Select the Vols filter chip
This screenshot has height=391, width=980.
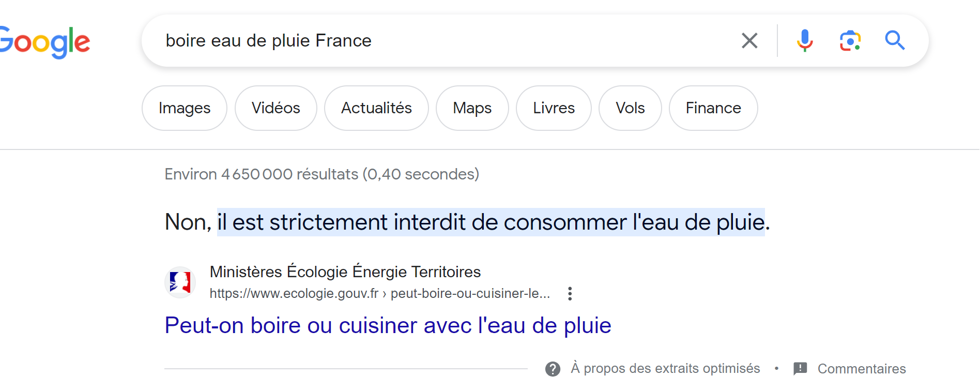click(630, 108)
